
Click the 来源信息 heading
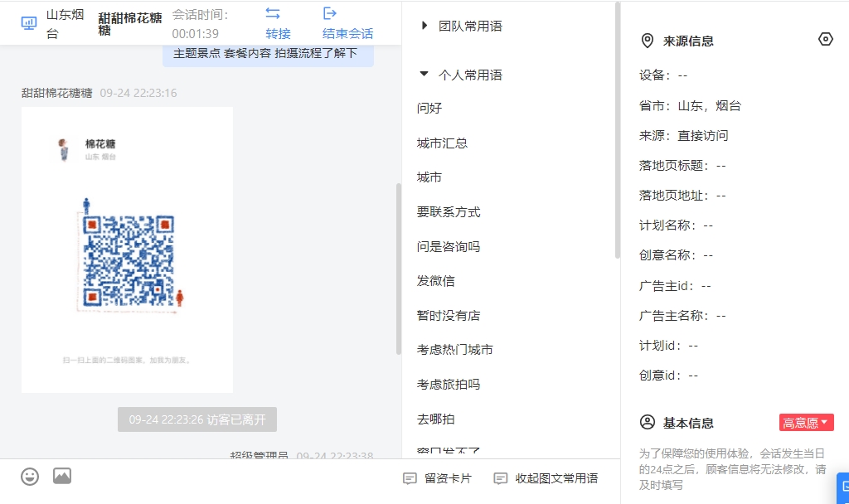click(688, 41)
